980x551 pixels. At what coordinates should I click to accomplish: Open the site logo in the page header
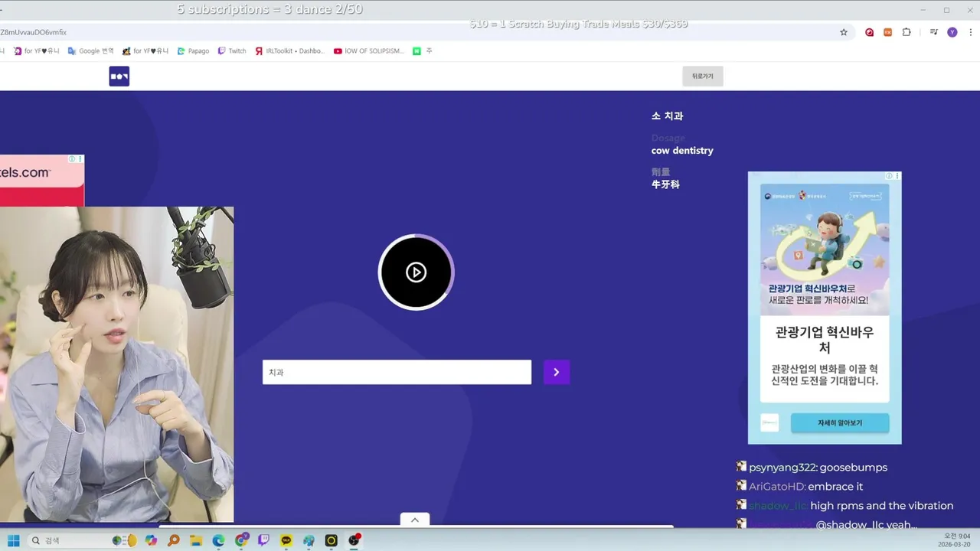point(119,77)
